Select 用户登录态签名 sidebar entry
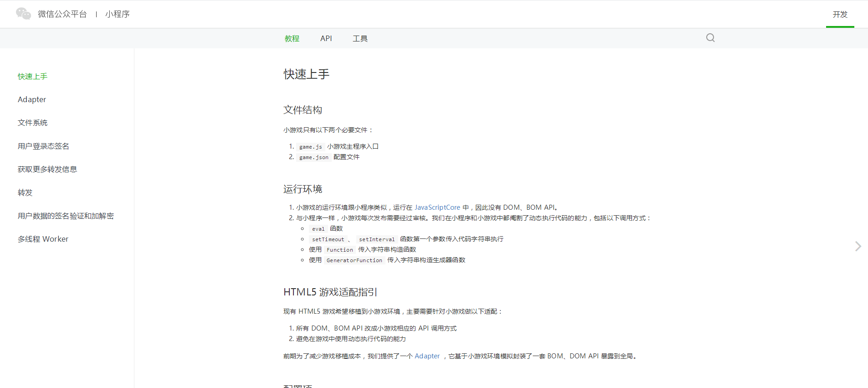868x388 pixels. [x=44, y=146]
